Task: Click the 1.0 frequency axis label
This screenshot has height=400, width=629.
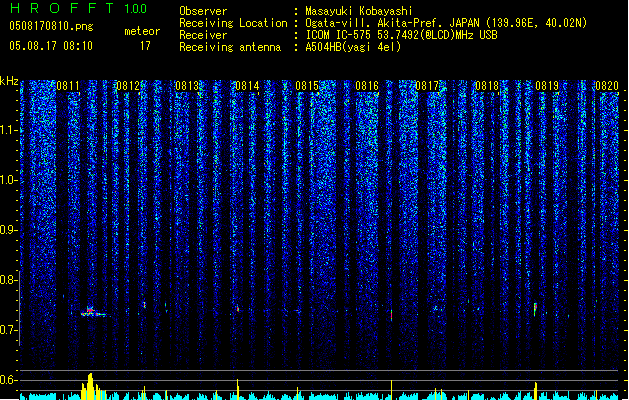Action: [9, 180]
